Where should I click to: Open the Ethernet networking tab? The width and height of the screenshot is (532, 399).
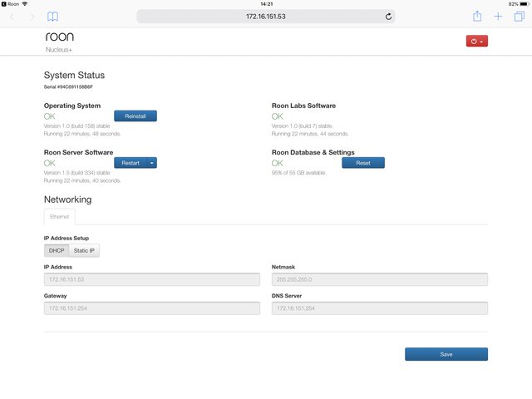(x=59, y=216)
